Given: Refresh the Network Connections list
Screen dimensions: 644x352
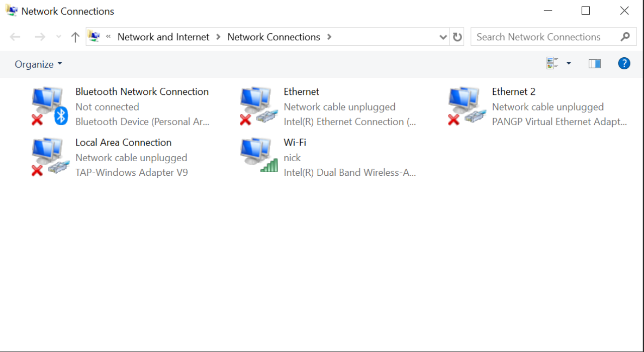Looking at the screenshot, I should coord(457,37).
